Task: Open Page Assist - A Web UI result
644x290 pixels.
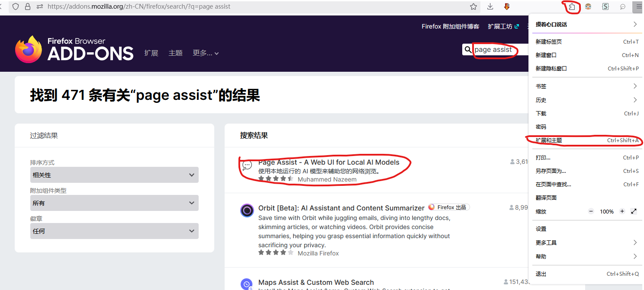Action: point(329,162)
